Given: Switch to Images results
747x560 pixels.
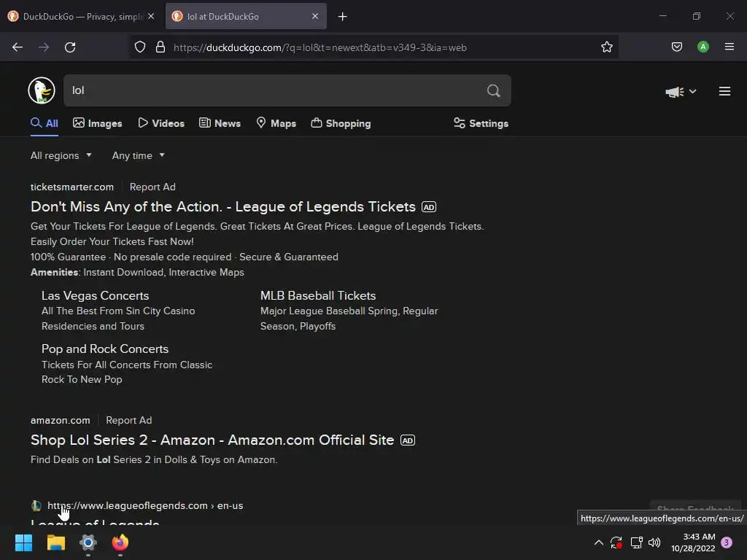Looking at the screenshot, I should pos(98,123).
